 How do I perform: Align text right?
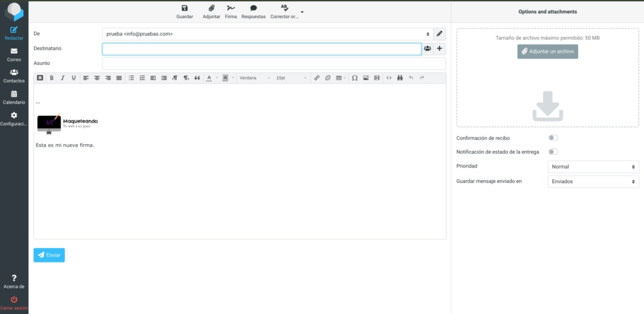click(x=108, y=77)
